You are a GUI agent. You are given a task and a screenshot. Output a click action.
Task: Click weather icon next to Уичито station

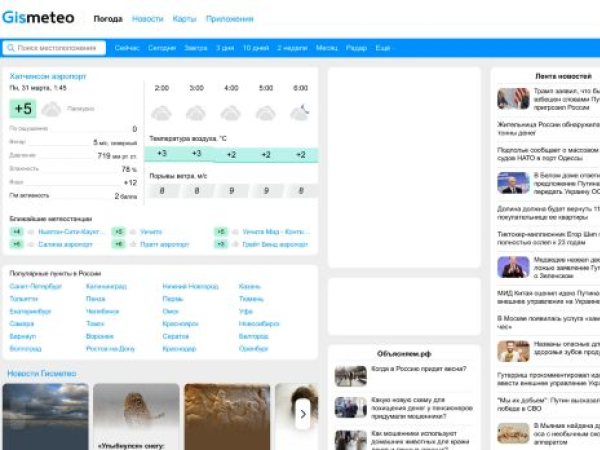pos(133,232)
